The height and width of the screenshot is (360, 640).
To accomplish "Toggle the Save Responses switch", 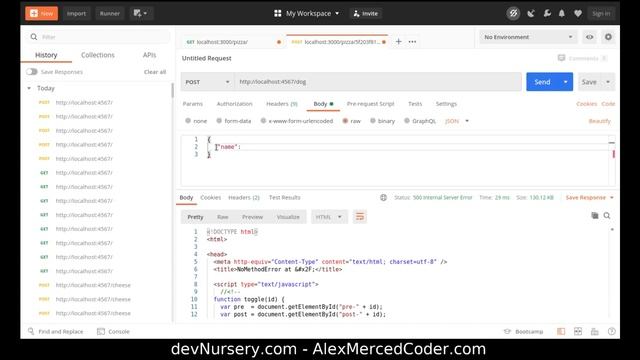I will (32, 72).
